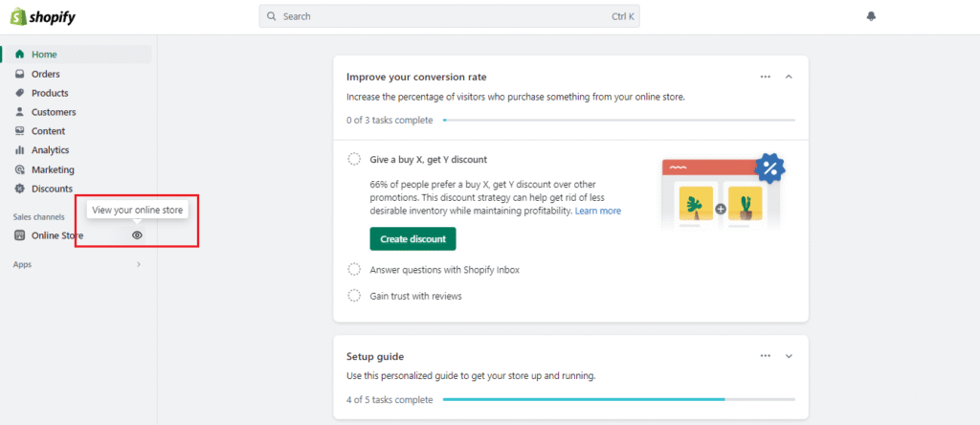The image size is (980, 425).
Task: Expand the Apps section in sidebar
Action: (138, 264)
